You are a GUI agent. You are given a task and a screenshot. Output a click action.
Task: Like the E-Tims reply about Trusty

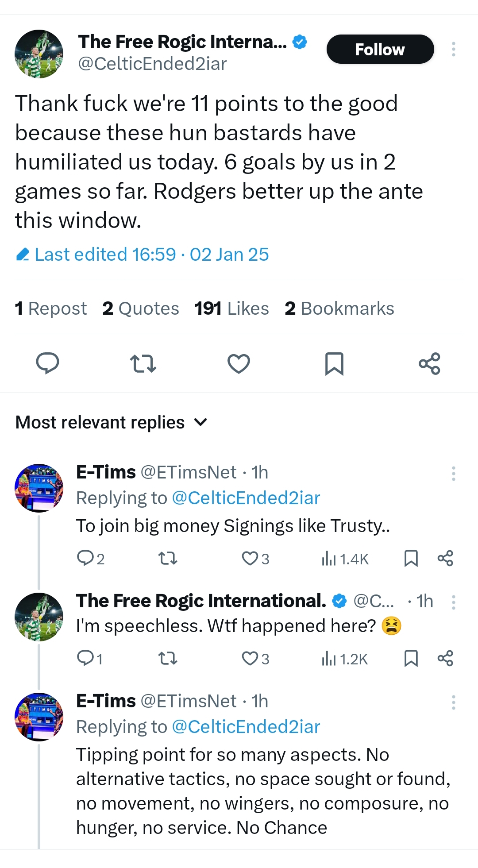pos(255,559)
